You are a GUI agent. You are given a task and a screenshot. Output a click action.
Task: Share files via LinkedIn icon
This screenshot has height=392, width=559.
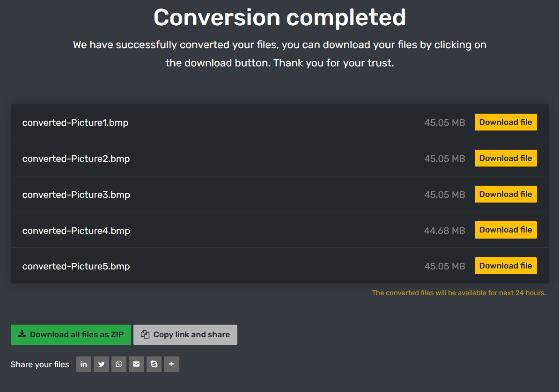(84, 364)
